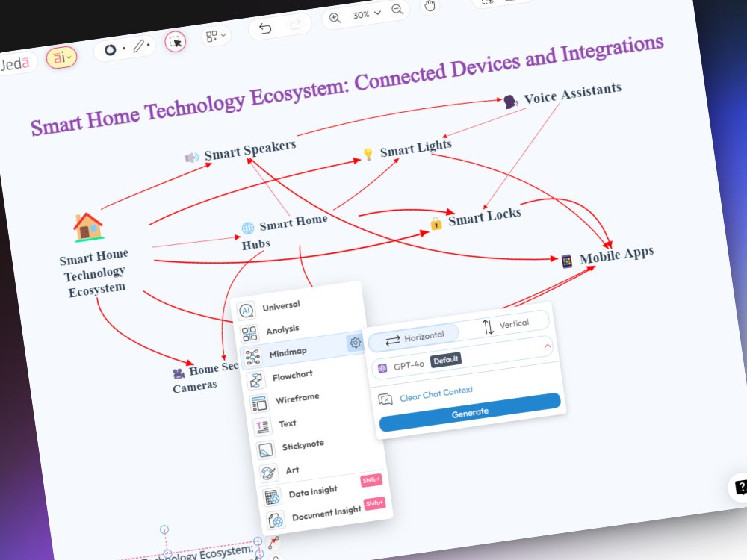Click the Art palette icon
The height and width of the screenshot is (560, 747).
(269, 473)
